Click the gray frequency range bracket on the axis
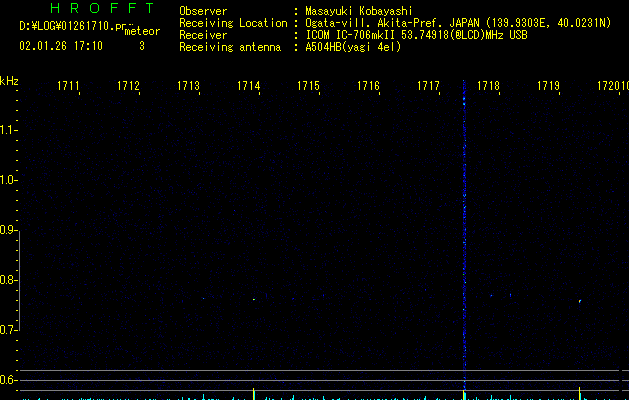The image size is (629, 400). pos(19,281)
